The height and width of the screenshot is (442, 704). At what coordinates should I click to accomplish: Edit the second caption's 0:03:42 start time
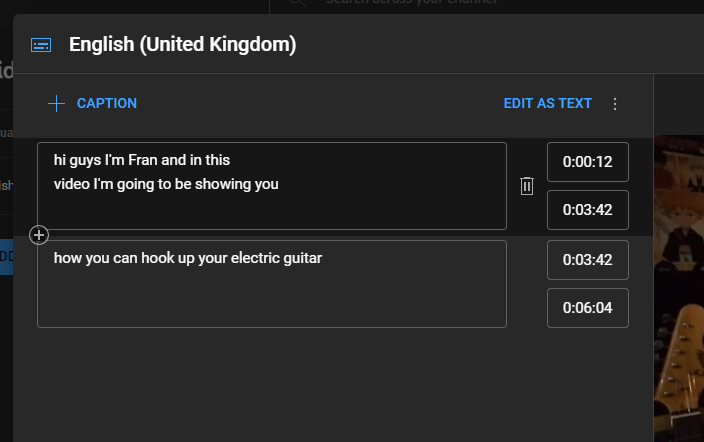[x=588, y=260]
